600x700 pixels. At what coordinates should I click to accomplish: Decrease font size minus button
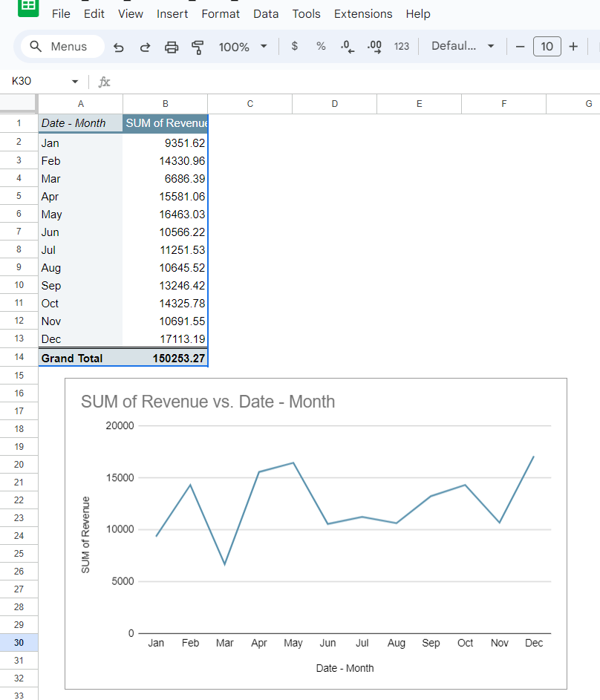click(x=520, y=47)
